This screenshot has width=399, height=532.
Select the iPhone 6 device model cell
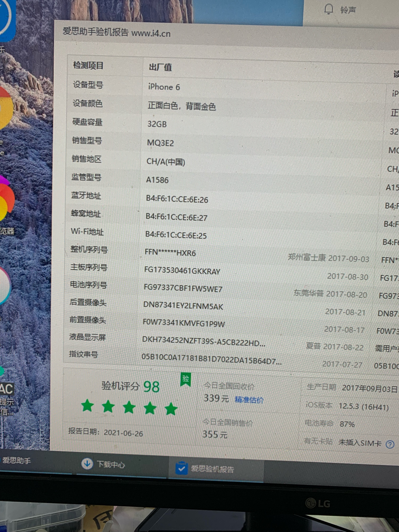(164, 87)
